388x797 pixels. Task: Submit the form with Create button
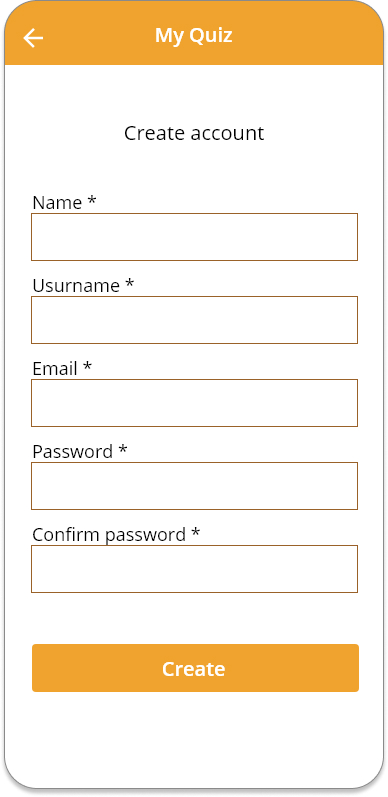point(195,668)
